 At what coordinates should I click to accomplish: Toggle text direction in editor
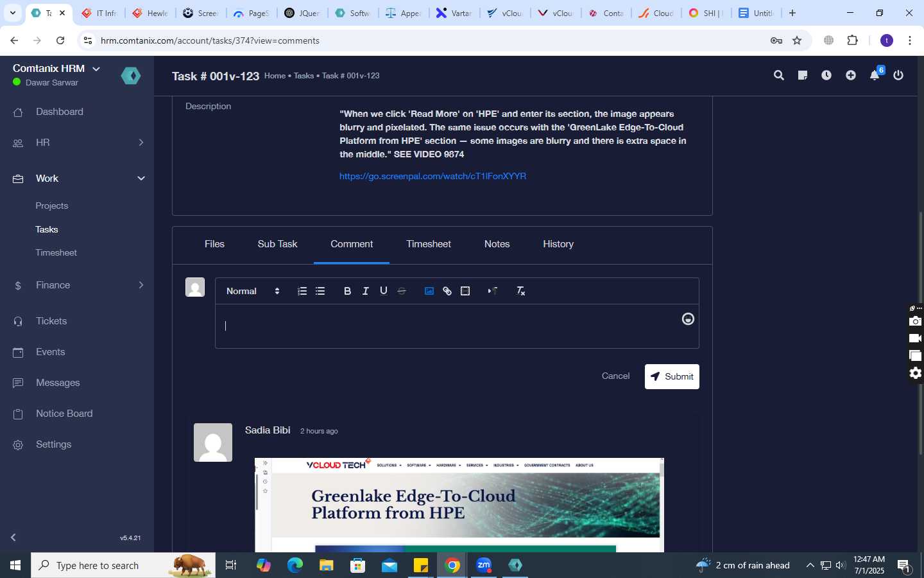492,291
